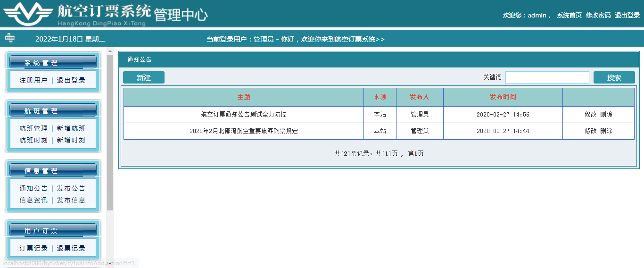Click the airline logo icon in header

click(x=28, y=14)
